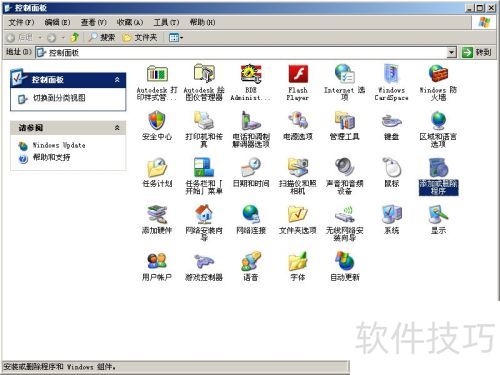Select 添加或删除程序 icon
The height and width of the screenshot is (375, 500).
pyautogui.click(x=438, y=167)
